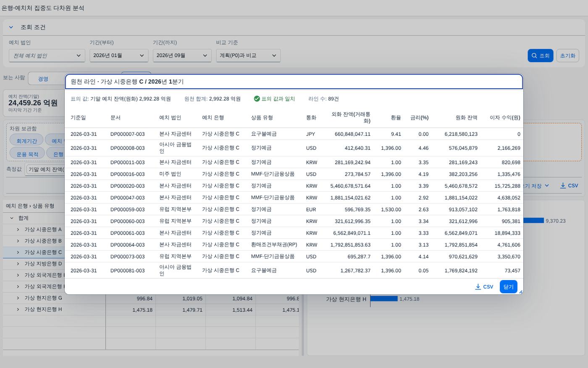Select the 경영 viewer tab
588x368 pixels.
[43, 79]
